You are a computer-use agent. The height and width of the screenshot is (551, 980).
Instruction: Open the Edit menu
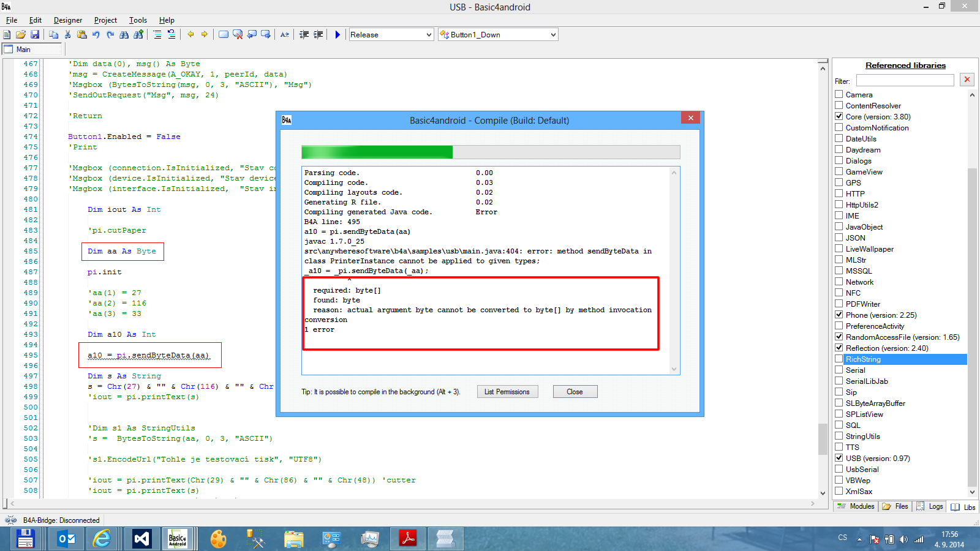tap(36, 20)
